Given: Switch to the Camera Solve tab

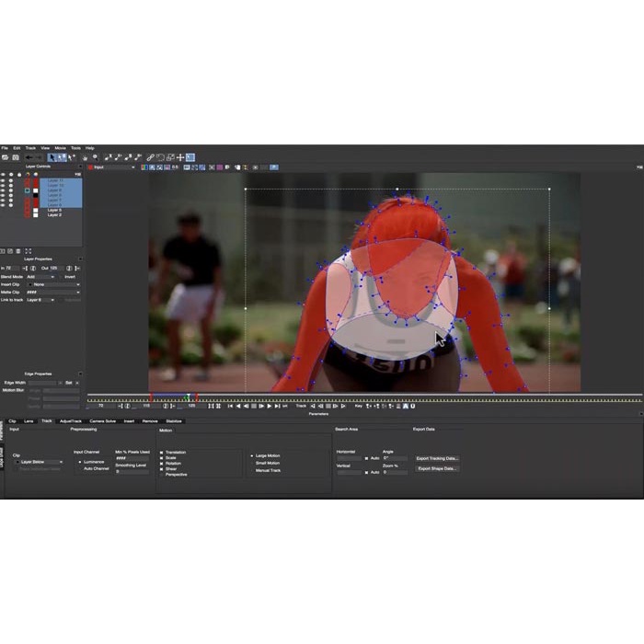Looking at the screenshot, I should [x=103, y=420].
